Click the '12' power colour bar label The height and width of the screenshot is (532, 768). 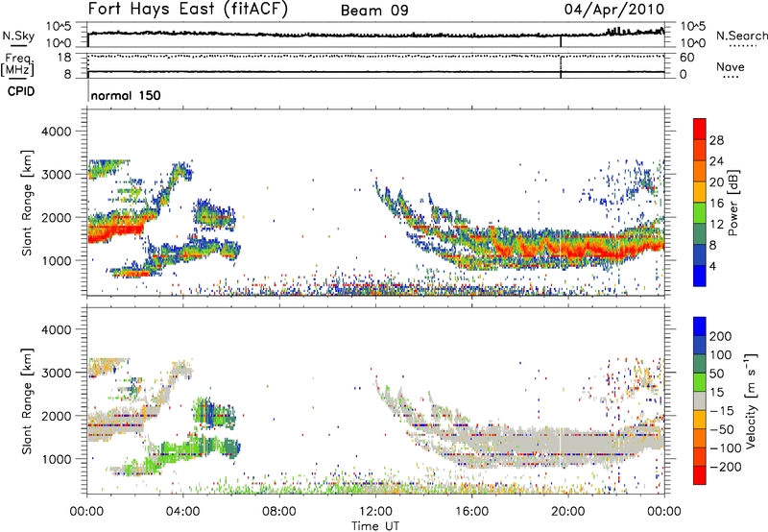click(716, 225)
